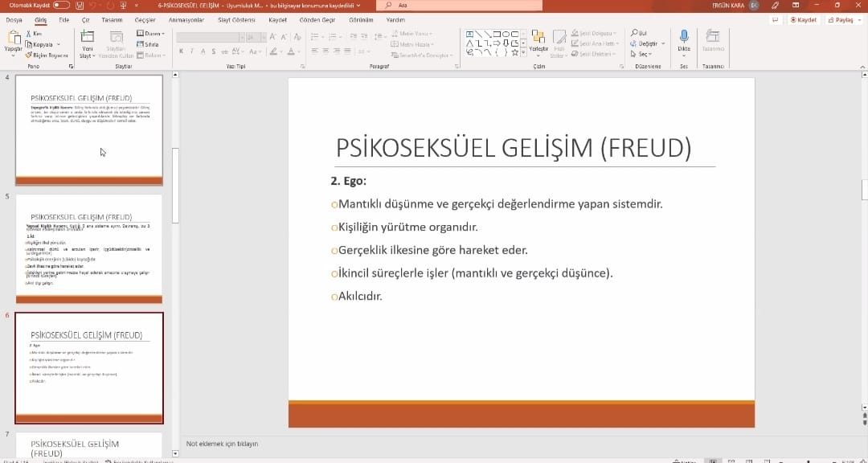The width and height of the screenshot is (868, 463).
Task: Switch to the Geçişler tab
Action: [x=145, y=20]
